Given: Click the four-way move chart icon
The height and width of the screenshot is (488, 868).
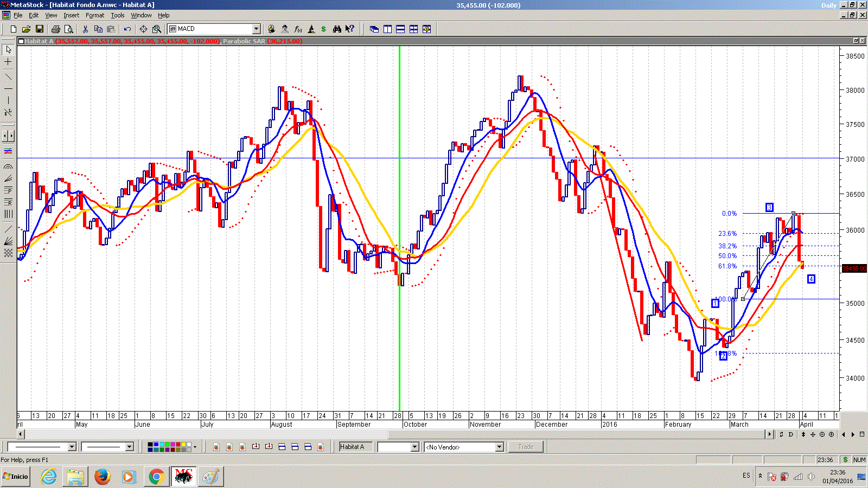Looking at the screenshot, I should (813, 434).
